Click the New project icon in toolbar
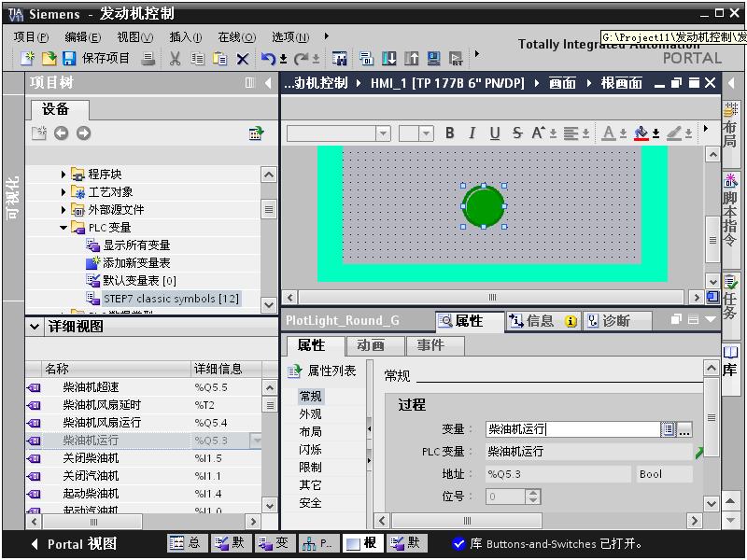 28,59
